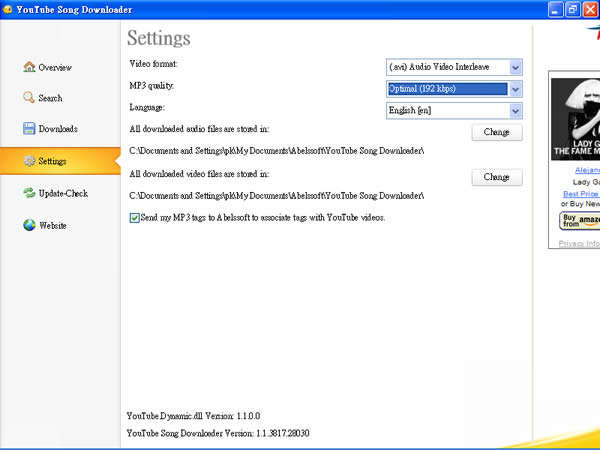
Task: Open the Alejandro ad link
Action: [x=587, y=170]
